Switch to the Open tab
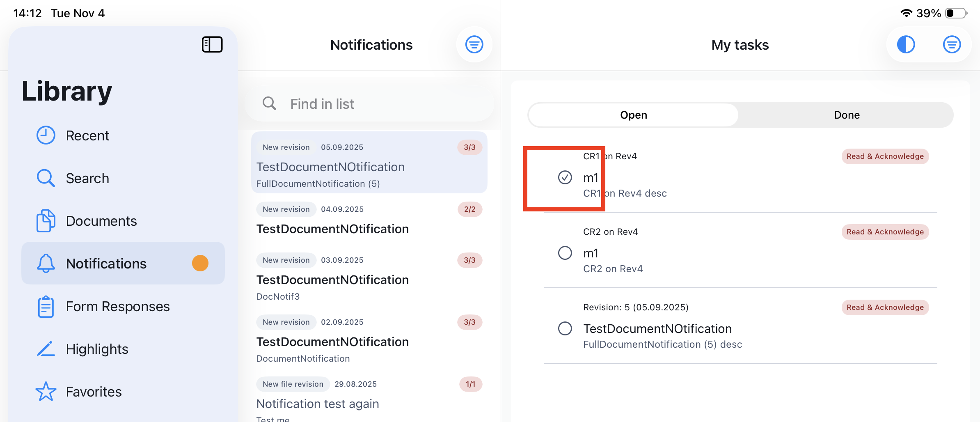 click(633, 115)
